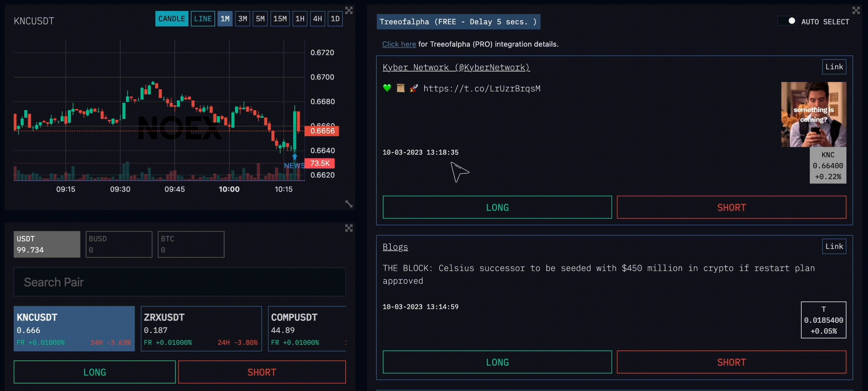Click the chart resize handle icon
The image size is (868, 391).
(x=349, y=204)
